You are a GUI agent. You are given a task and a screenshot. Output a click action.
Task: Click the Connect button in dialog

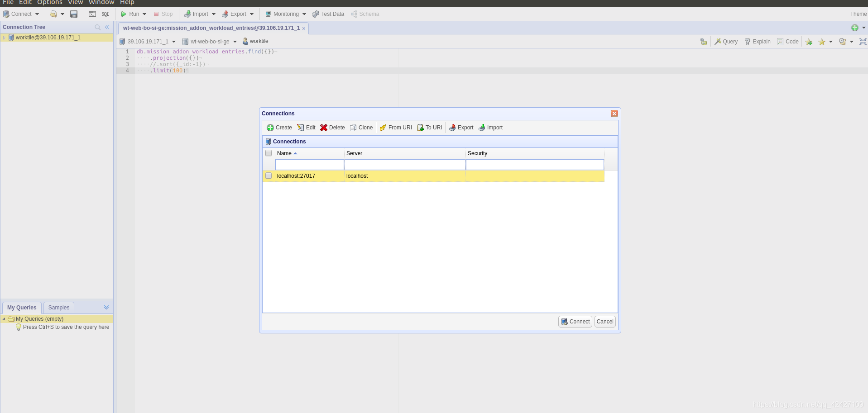[575, 322]
